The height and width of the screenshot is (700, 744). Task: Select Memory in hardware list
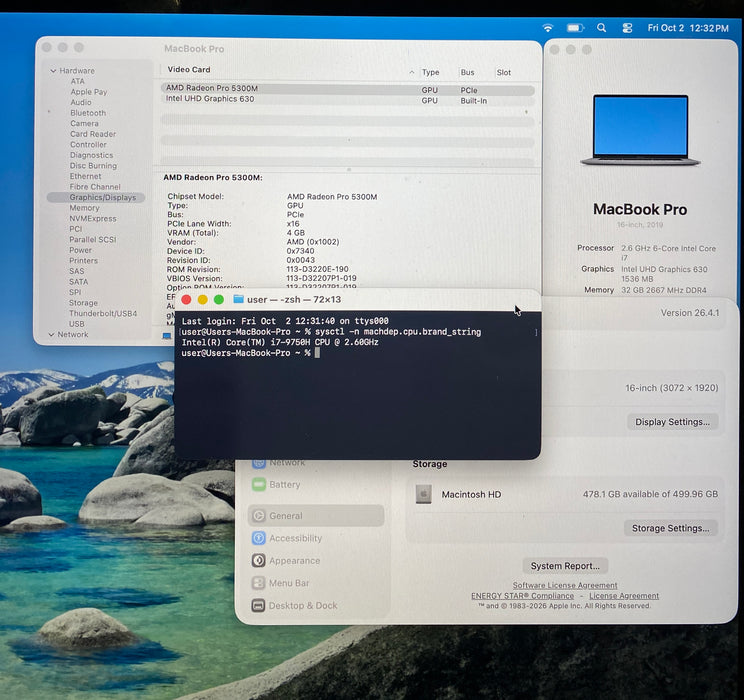(84, 208)
